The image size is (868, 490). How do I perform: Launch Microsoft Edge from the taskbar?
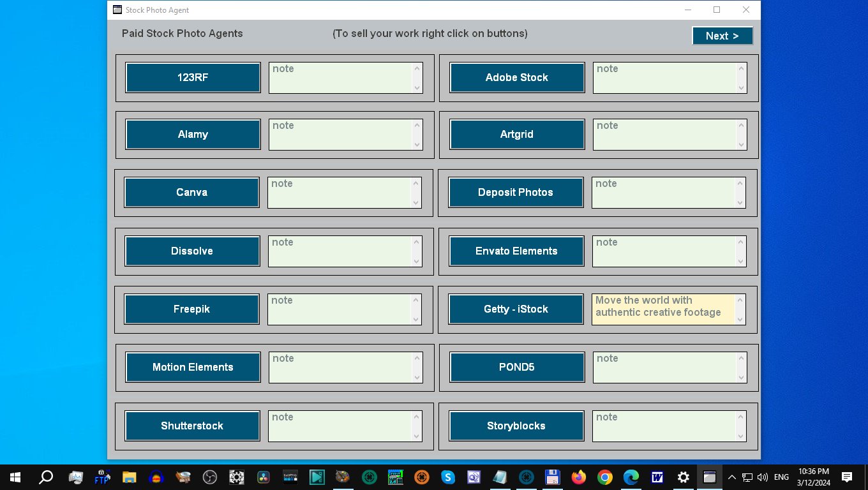631,477
